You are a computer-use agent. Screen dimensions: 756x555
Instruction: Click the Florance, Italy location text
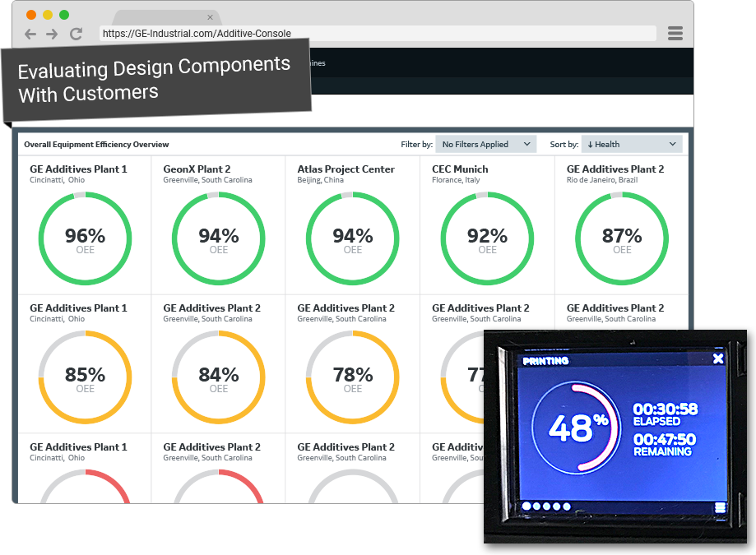pos(456,180)
